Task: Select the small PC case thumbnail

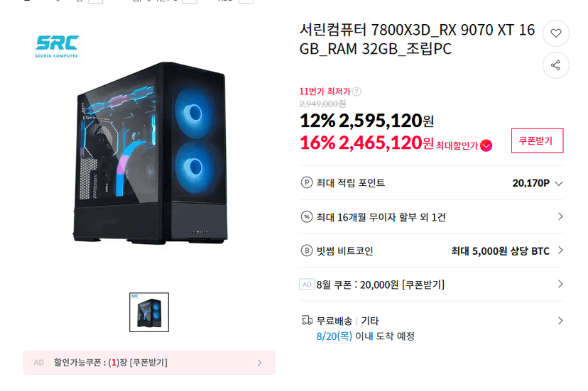Action: [x=149, y=312]
